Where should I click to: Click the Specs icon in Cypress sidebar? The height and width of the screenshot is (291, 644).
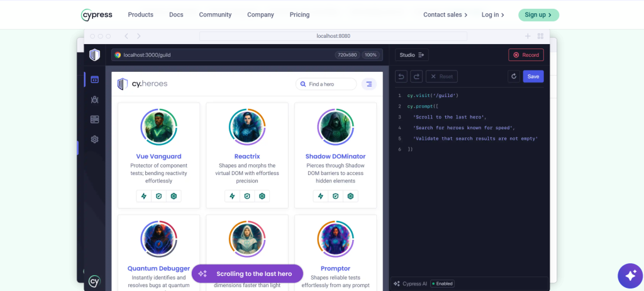94,79
